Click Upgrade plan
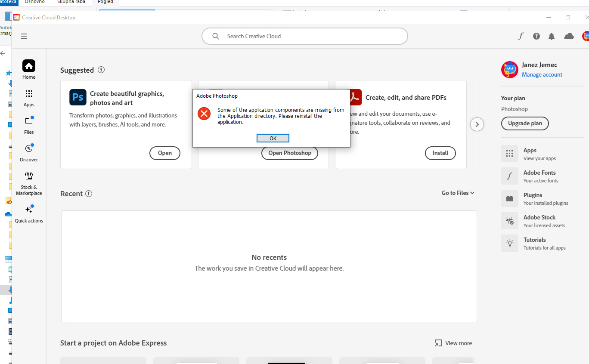Screen dimensions: 589x364 pyautogui.click(x=525, y=123)
